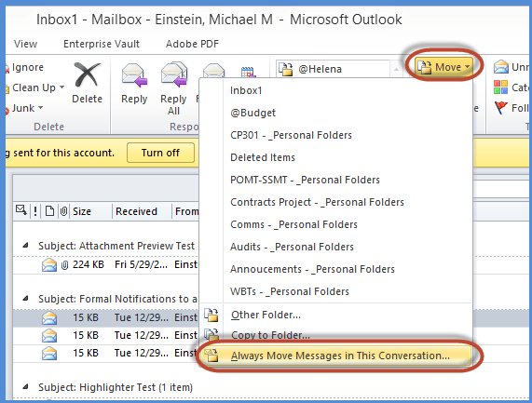Choose Contracts Project - _Personal Folders
Viewport: 532px width, 403px height.
(336, 202)
